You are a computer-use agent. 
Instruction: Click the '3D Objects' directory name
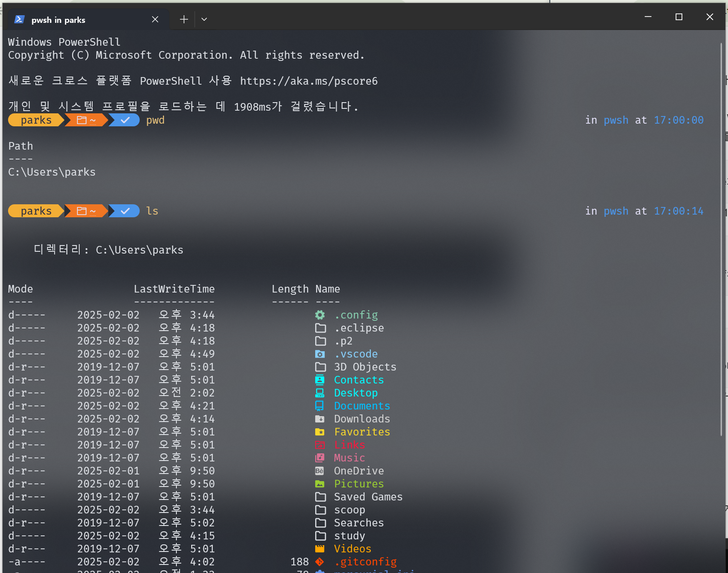pyautogui.click(x=365, y=367)
